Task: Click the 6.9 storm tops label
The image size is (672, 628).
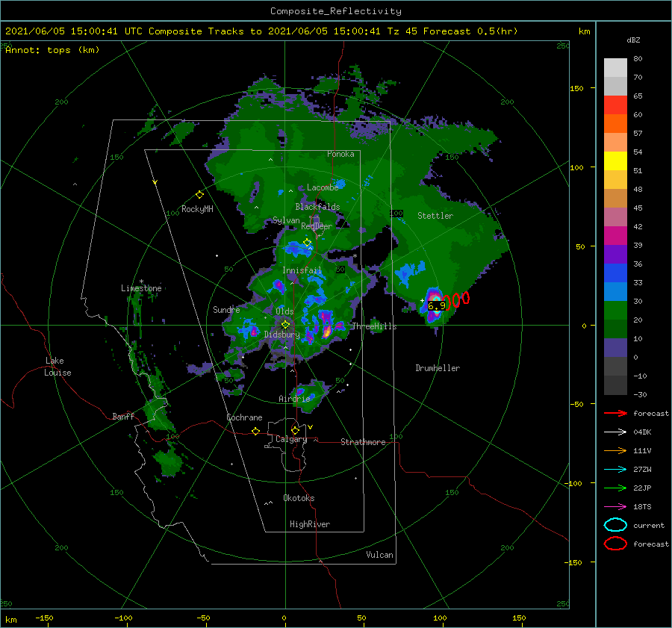Action: [x=436, y=305]
